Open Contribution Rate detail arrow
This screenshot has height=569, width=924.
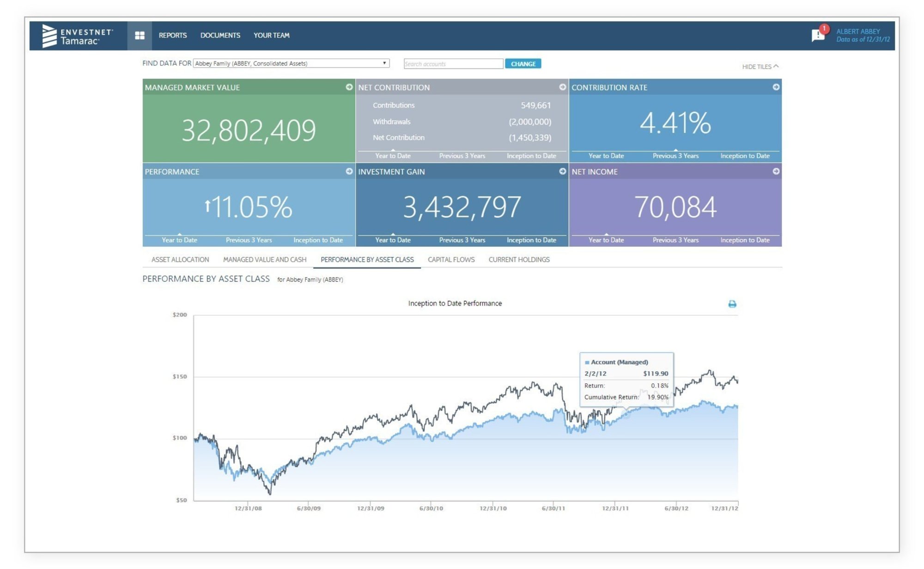point(776,87)
